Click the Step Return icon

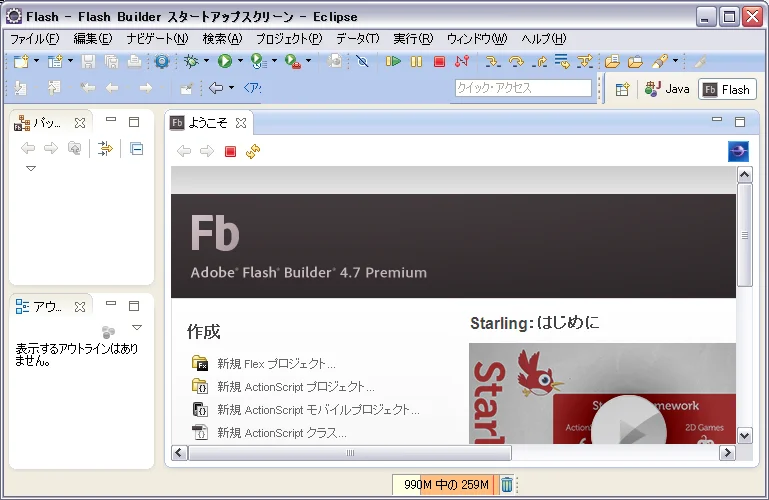pos(540,61)
